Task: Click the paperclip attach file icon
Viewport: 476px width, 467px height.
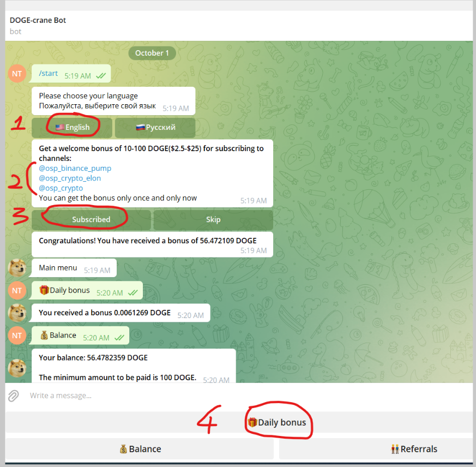Action: pos(13,396)
